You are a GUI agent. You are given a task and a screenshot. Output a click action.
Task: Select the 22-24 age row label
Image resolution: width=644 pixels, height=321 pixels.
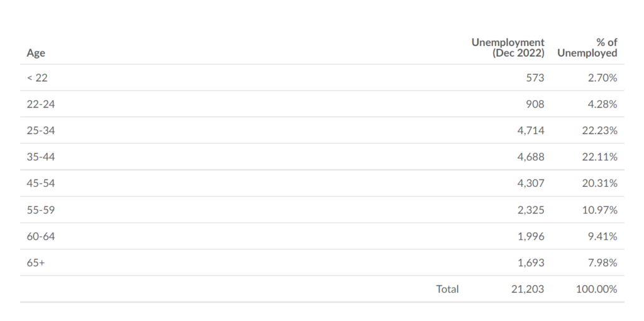point(41,104)
